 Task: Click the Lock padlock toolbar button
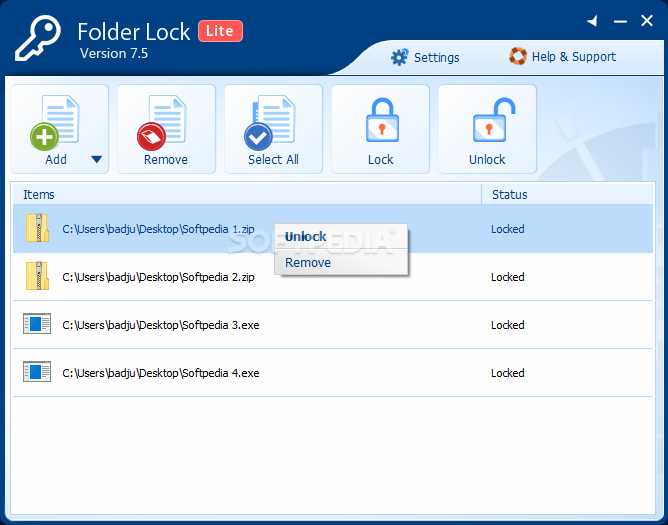tap(380, 129)
